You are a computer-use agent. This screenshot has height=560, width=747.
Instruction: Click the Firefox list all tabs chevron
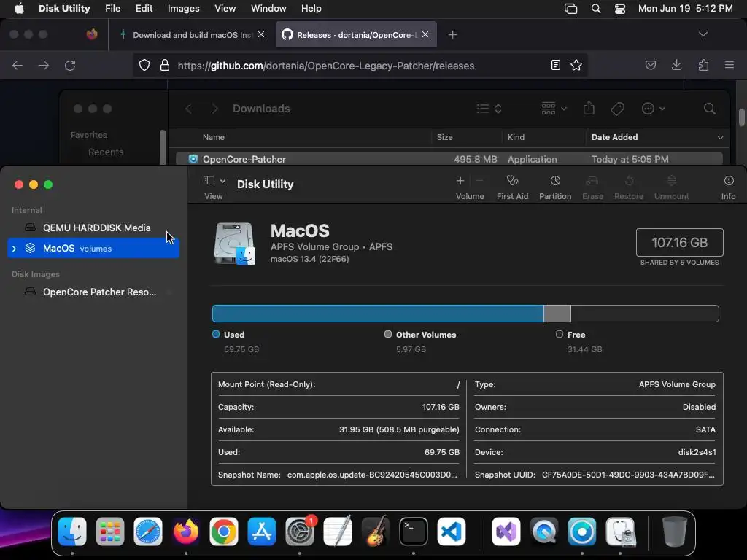point(703,34)
